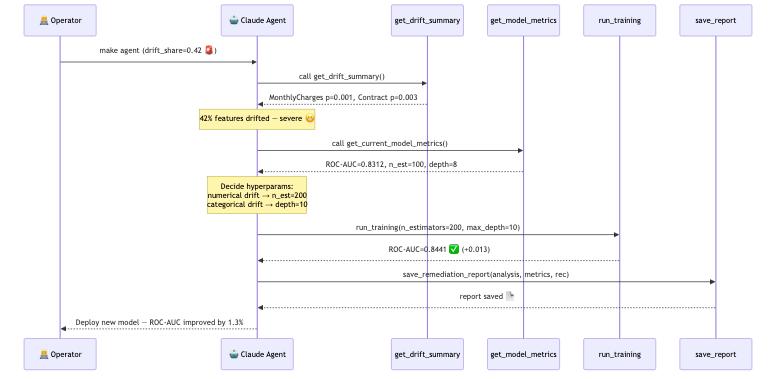The height and width of the screenshot is (379, 784).
Task: Click the bottom Operator participant box
Action: click(x=60, y=354)
